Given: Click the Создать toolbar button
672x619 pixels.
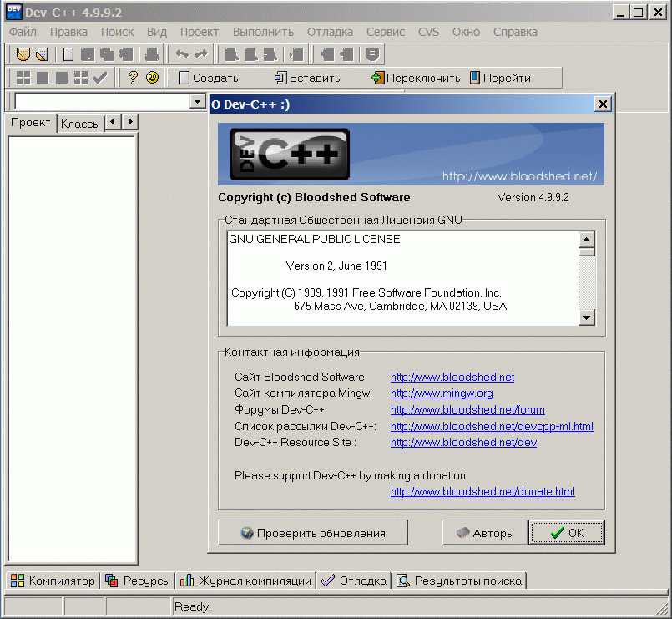Looking at the screenshot, I should tap(209, 78).
